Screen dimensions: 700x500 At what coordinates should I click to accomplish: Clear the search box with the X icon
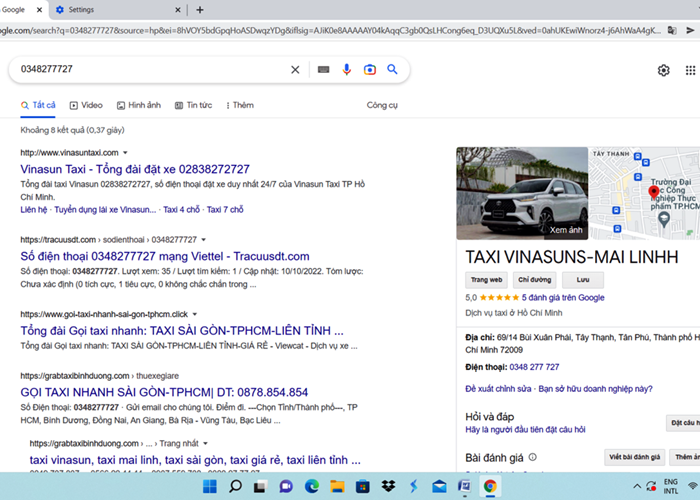click(x=295, y=70)
